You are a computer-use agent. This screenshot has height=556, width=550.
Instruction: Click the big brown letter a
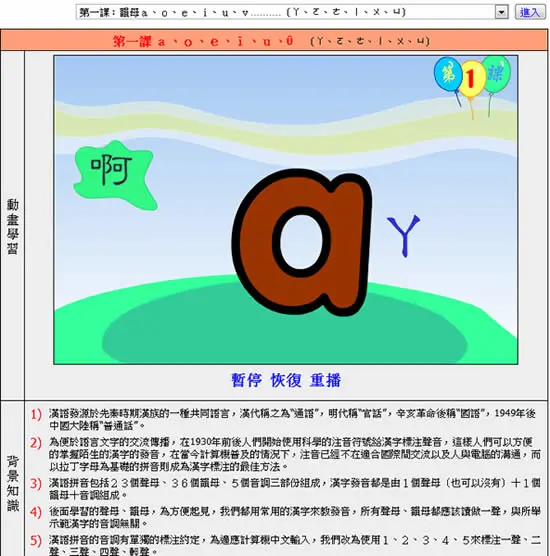pos(301,242)
